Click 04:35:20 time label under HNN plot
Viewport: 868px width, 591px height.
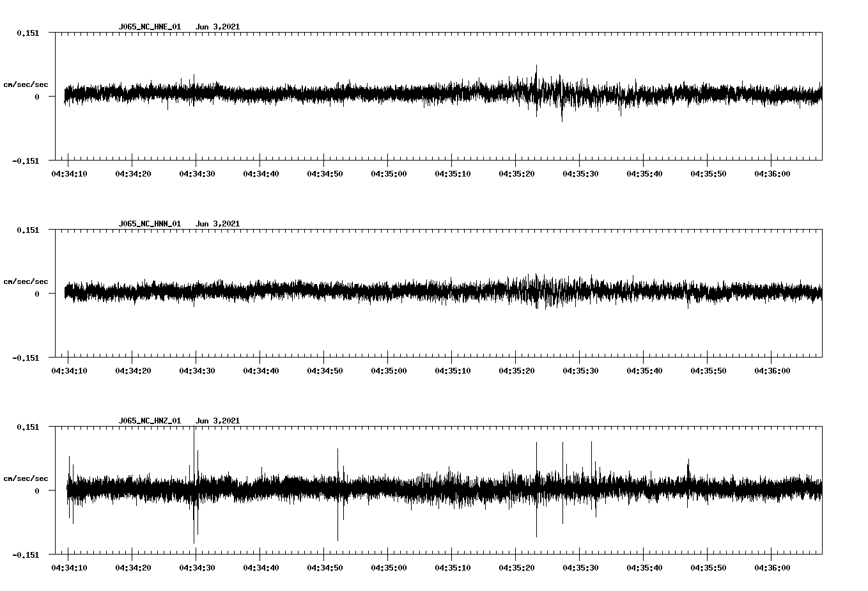pyautogui.click(x=516, y=371)
